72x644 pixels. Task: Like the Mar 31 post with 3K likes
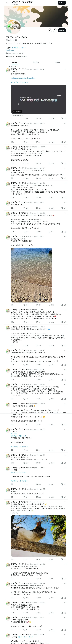click(38, 142)
